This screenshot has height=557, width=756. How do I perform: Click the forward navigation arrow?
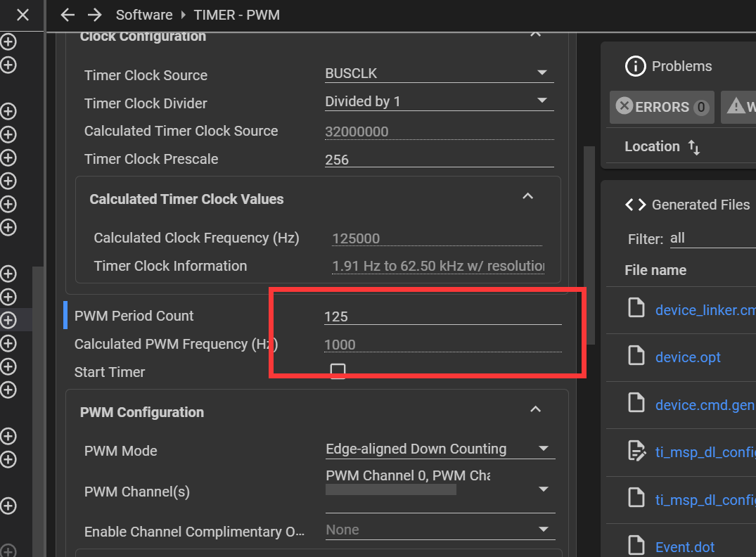[94, 15]
